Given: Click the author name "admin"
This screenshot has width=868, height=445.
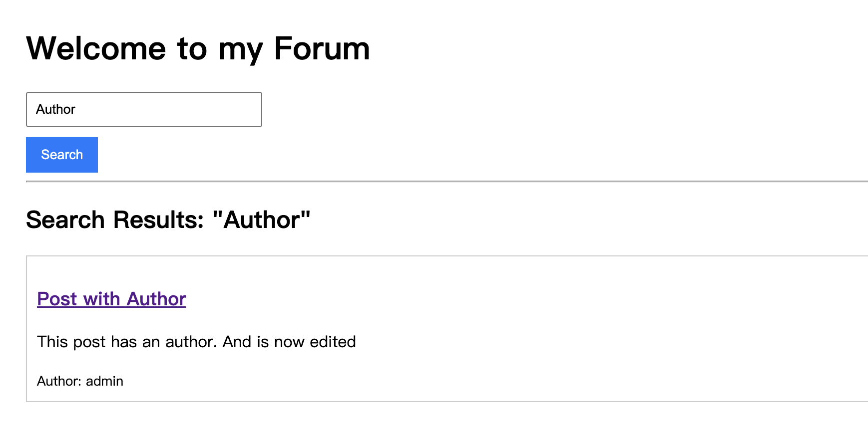Looking at the screenshot, I should 104,381.
